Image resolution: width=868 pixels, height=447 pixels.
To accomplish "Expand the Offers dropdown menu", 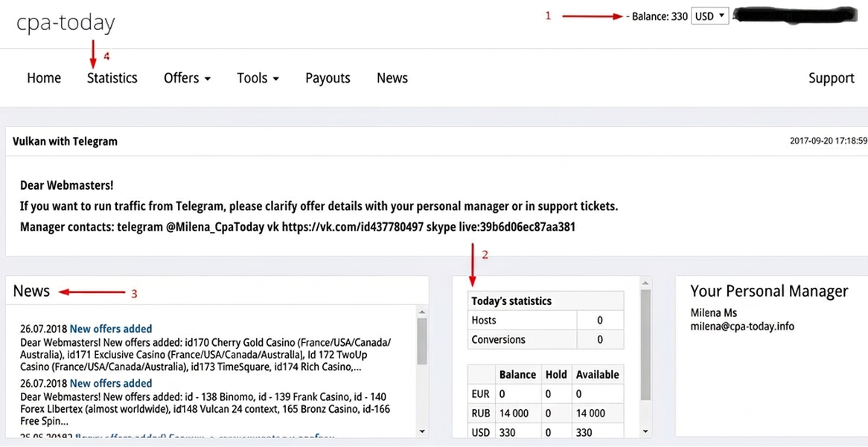I will point(187,78).
